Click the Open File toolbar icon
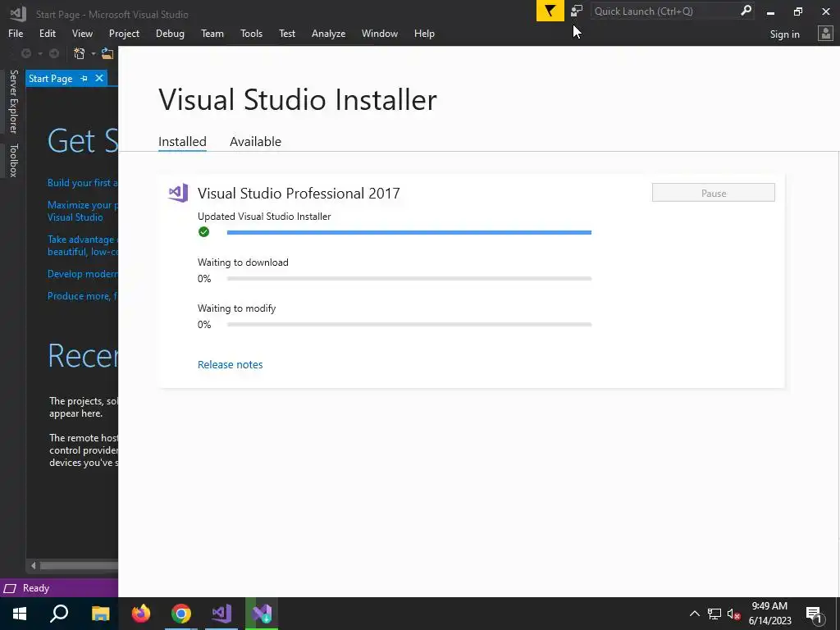Image resolution: width=840 pixels, height=630 pixels. [x=107, y=53]
